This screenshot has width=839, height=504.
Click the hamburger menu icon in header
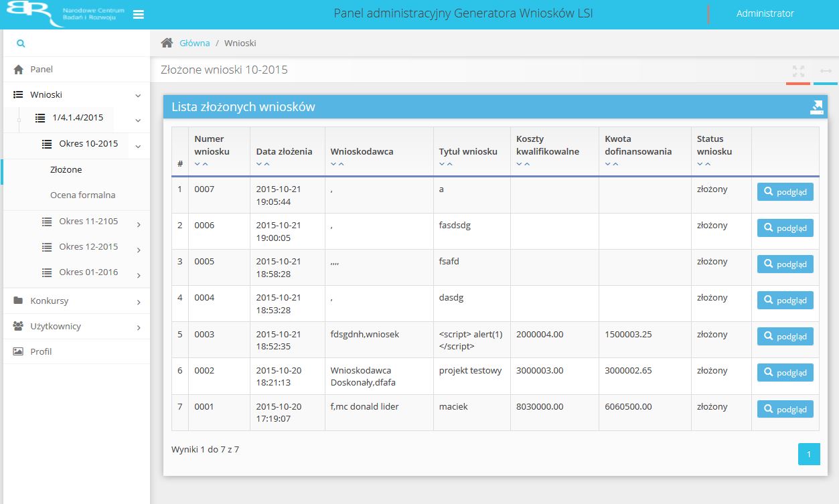pyautogui.click(x=139, y=15)
